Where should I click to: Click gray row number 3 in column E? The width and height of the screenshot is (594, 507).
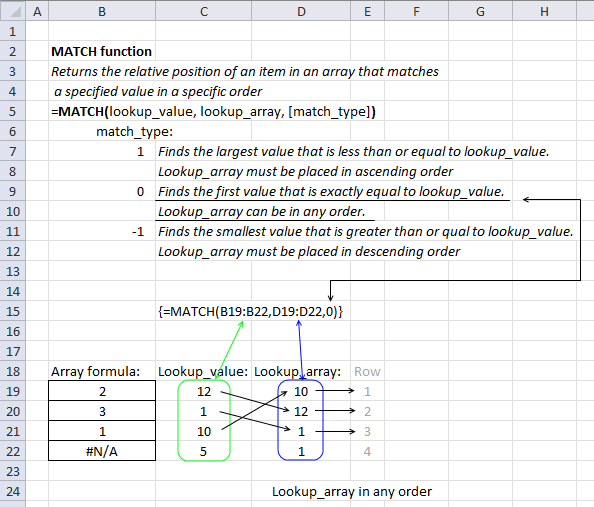(x=367, y=431)
